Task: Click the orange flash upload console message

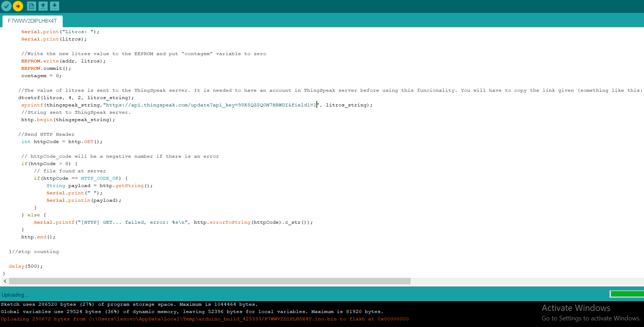Action: coord(204,319)
